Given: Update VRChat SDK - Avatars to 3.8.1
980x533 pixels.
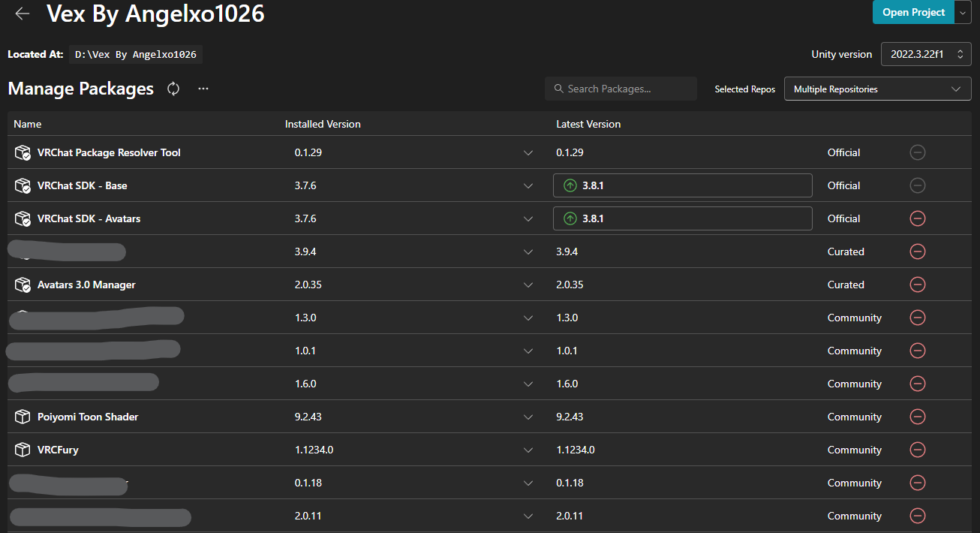Looking at the screenshot, I should click(x=682, y=218).
